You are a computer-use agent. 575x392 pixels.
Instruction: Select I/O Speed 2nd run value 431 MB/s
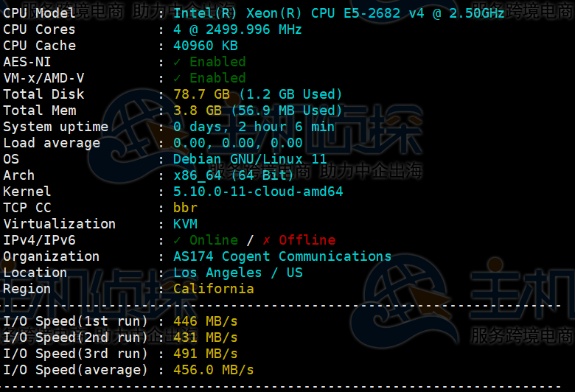click(x=206, y=337)
